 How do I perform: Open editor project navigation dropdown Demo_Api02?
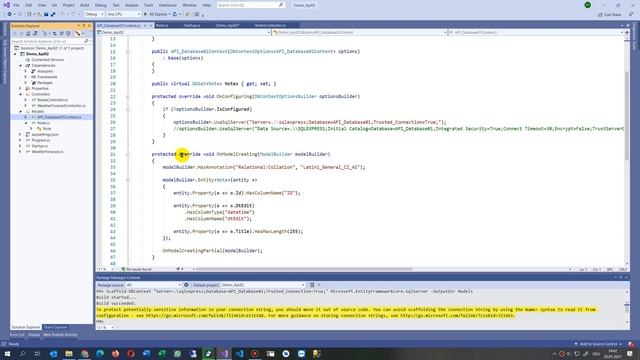pyautogui.click(x=184, y=32)
